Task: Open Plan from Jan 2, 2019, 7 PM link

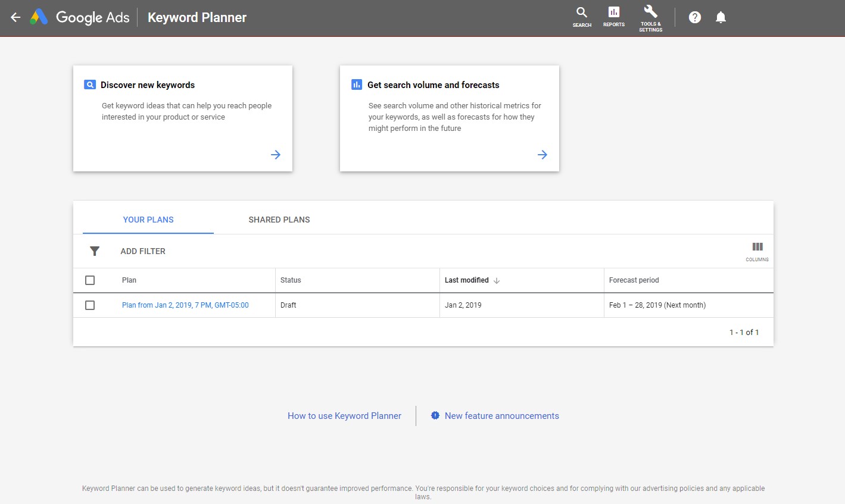Action: (185, 305)
